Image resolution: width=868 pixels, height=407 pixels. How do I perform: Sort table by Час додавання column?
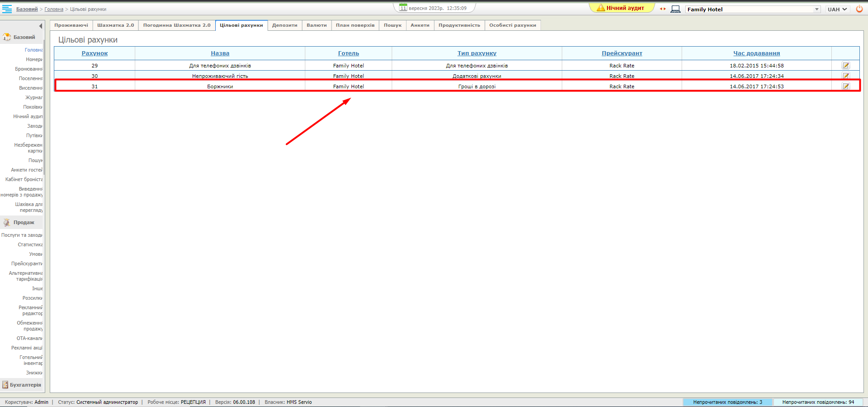(756, 53)
